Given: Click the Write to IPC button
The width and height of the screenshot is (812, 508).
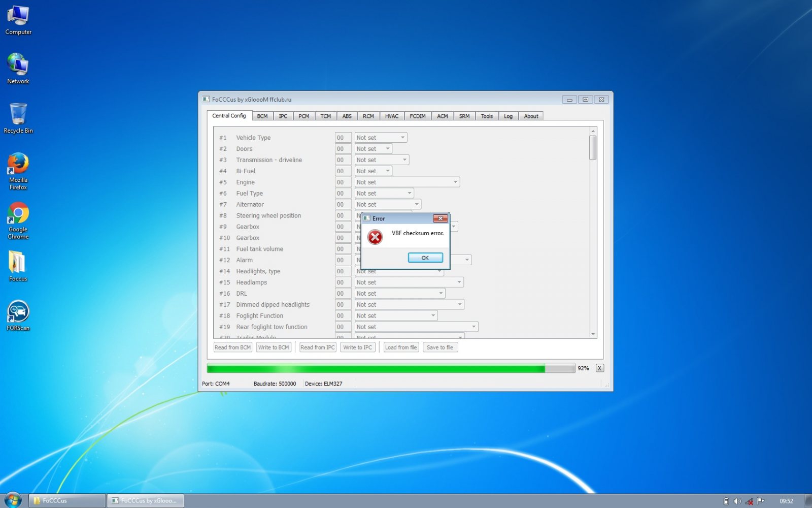Looking at the screenshot, I should [x=358, y=347].
